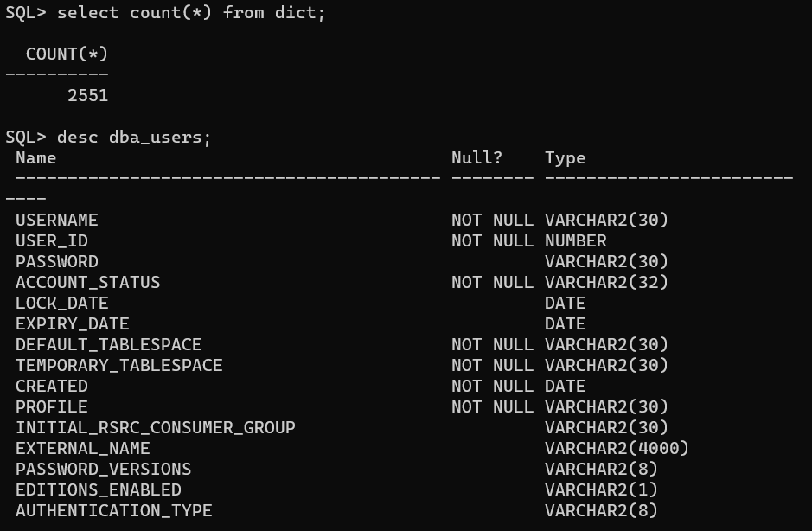Click the 'select count(*) from dict;' command line

[x=191, y=12]
